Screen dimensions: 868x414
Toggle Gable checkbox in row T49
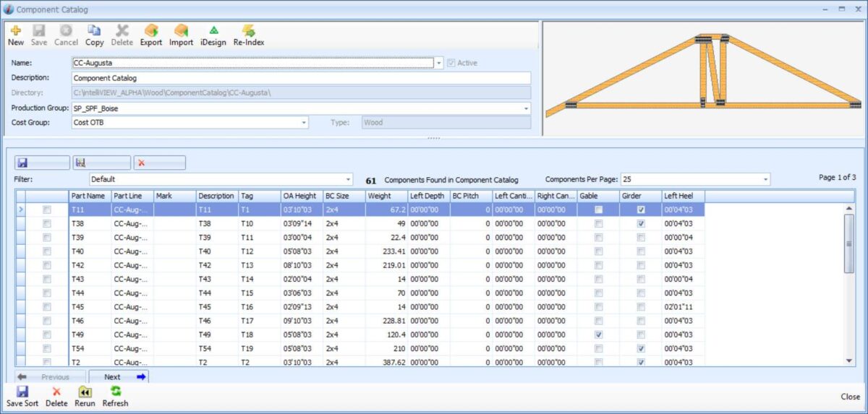coord(598,335)
